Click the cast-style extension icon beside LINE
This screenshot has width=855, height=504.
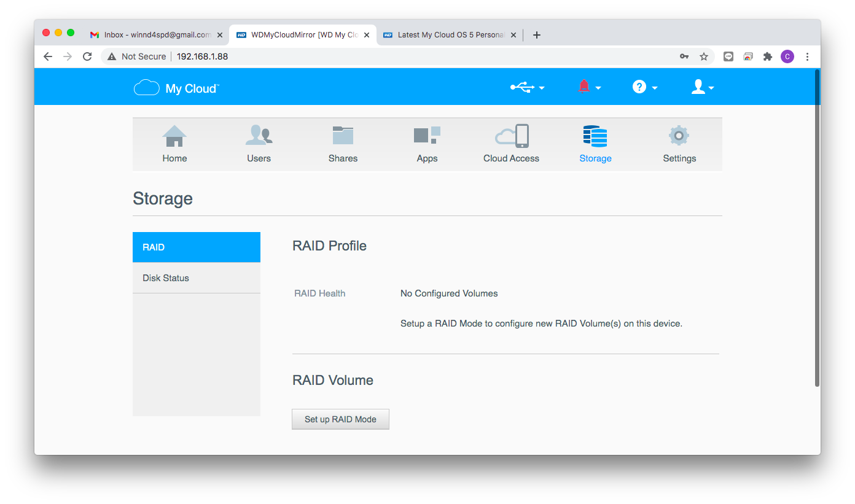click(x=748, y=56)
